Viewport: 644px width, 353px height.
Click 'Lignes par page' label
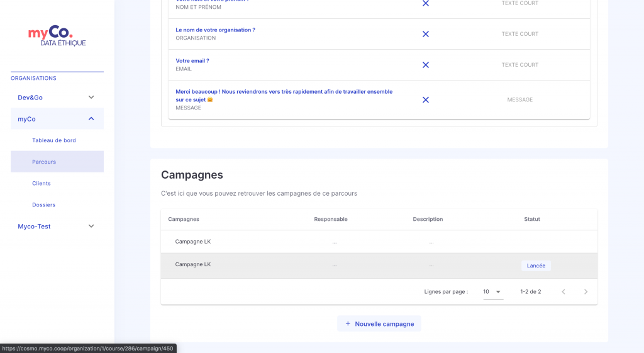point(446,292)
